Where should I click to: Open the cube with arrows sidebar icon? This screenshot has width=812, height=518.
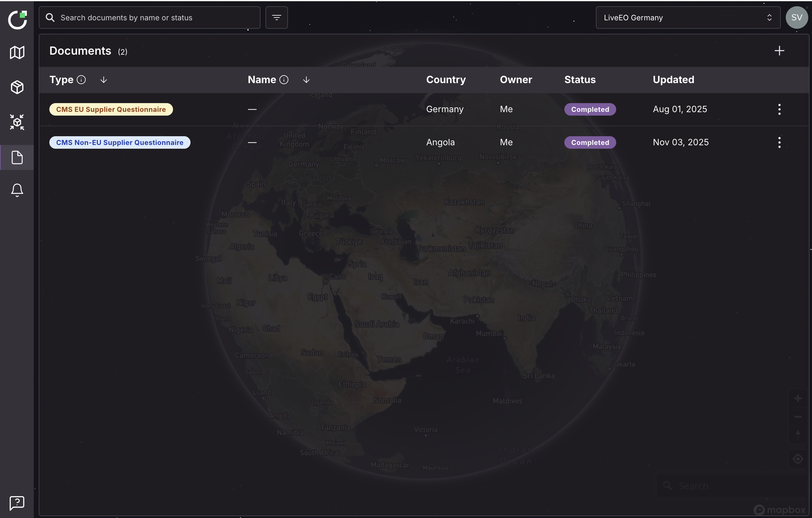(17, 122)
